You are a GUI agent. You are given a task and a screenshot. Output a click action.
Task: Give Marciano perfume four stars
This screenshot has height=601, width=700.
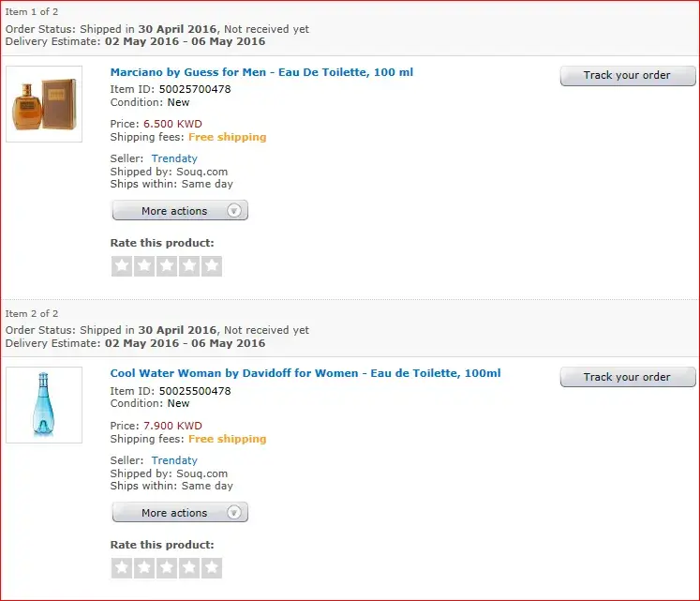[189, 266]
